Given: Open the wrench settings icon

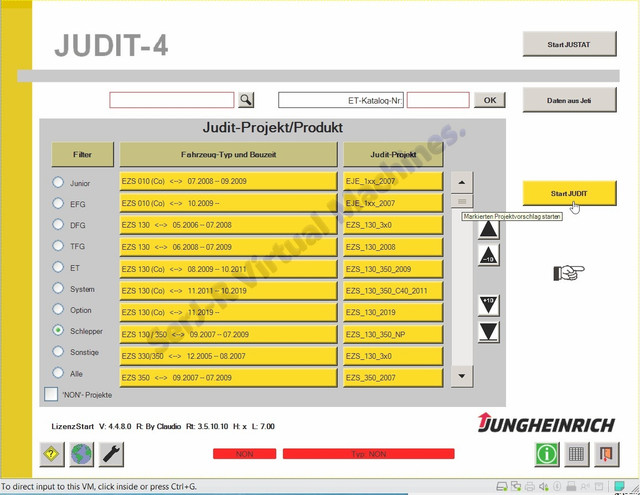Looking at the screenshot, I should pos(111,454).
